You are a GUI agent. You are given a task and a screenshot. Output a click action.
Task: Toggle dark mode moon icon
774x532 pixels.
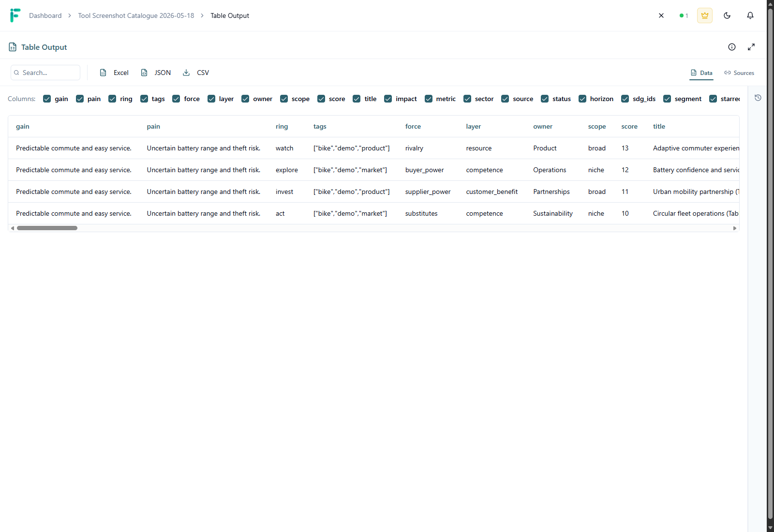[727, 15]
